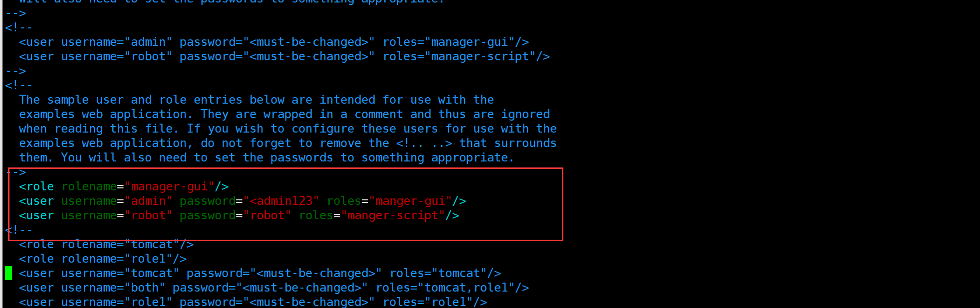This screenshot has height=308, width=980.
Task: Click the comment end marker above role manager-gui
Action: [x=15, y=172]
